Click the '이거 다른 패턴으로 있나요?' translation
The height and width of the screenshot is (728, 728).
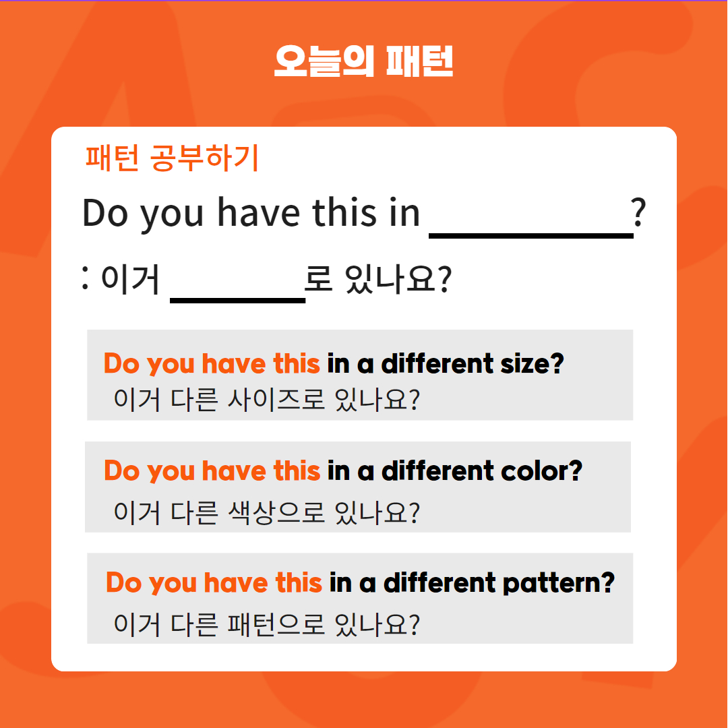tap(267, 624)
